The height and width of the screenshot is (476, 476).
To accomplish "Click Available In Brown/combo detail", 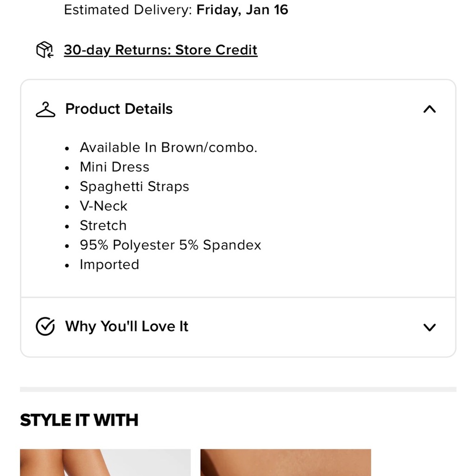I will coord(169,148).
